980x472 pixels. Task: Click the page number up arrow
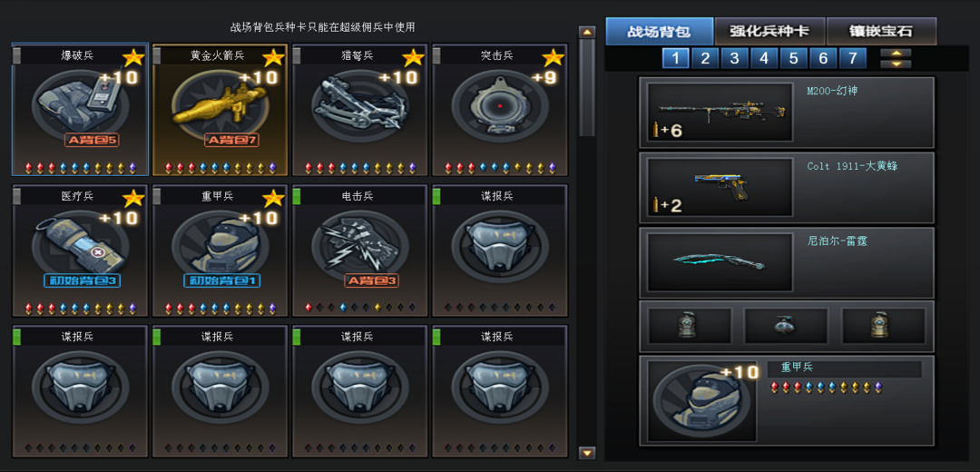tap(896, 54)
